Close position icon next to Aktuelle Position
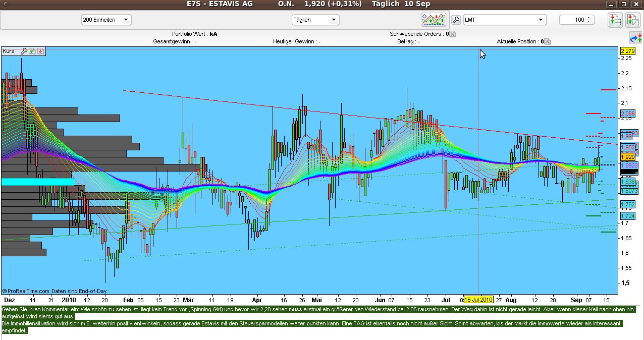The height and width of the screenshot is (340, 644). click(x=548, y=42)
